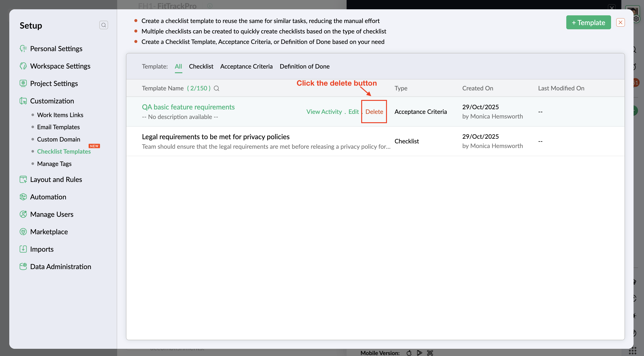Click the Imports sidebar icon

point(23,249)
